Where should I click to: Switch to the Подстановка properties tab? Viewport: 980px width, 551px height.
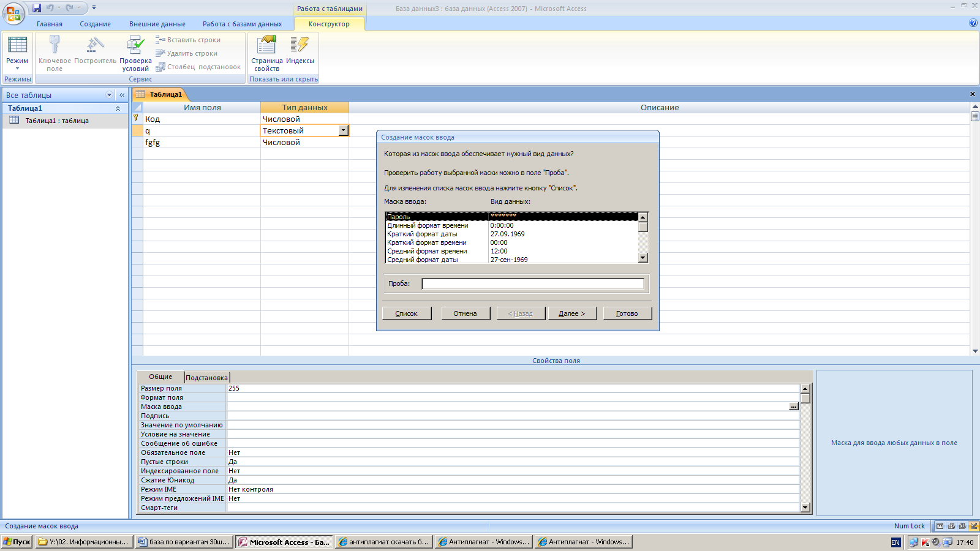click(206, 378)
